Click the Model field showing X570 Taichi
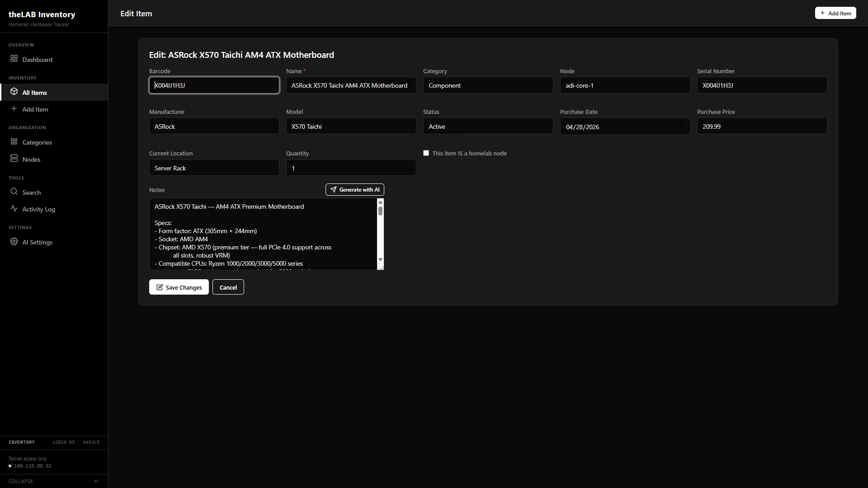This screenshot has width=868, height=488. [351, 127]
